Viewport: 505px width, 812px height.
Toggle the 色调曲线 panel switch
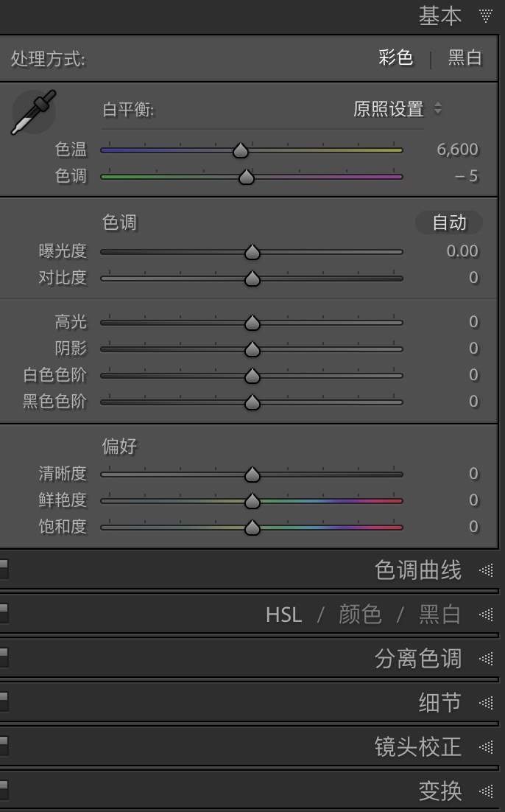(4, 570)
